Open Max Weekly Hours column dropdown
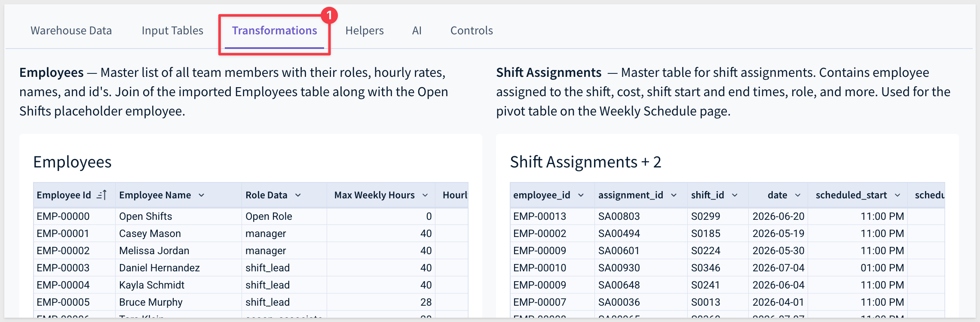The width and height of the screenshot is (980, 322). click(x=425, y=195)
